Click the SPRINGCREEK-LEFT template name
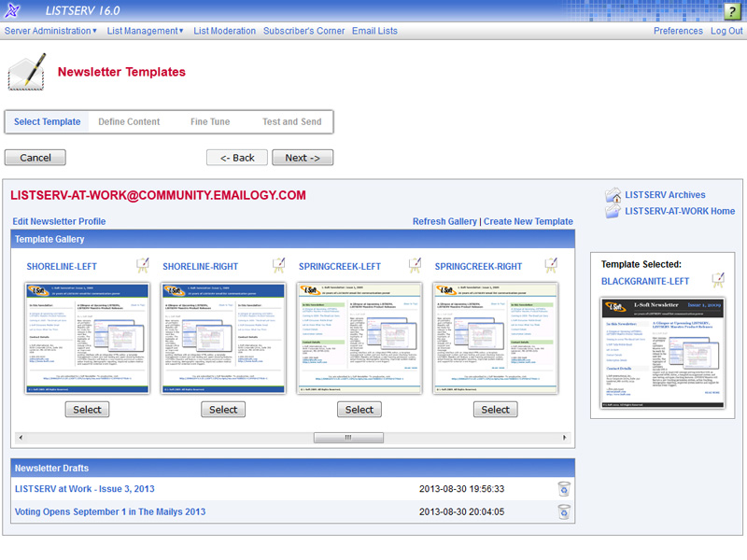Screen dimensions: 747x560 340,267
